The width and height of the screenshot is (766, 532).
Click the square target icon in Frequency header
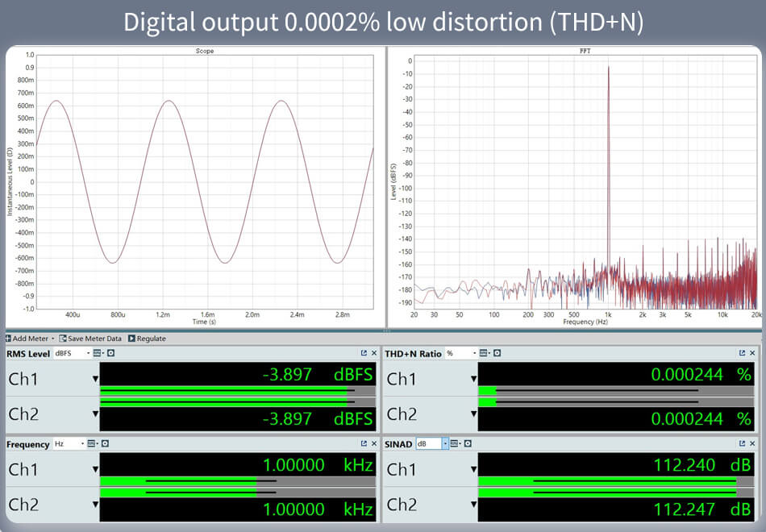[106, 443]
